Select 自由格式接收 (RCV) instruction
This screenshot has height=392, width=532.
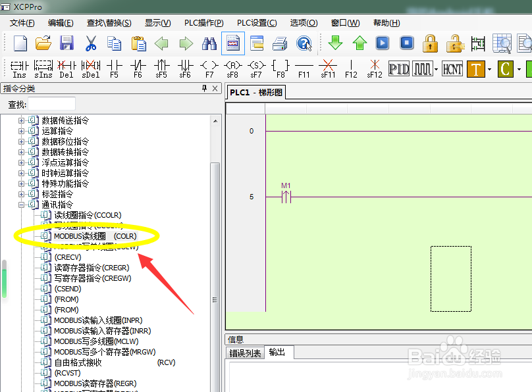(x=115, y=362)
